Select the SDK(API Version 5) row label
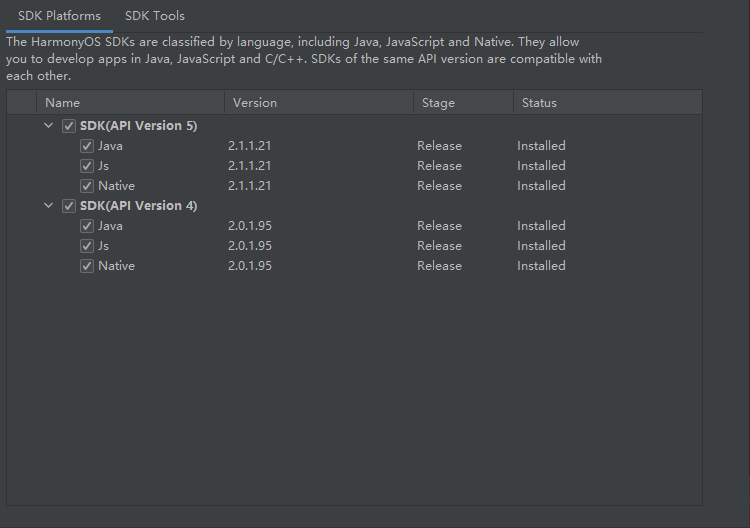750x528 pixels. click(x=138, y=126)
